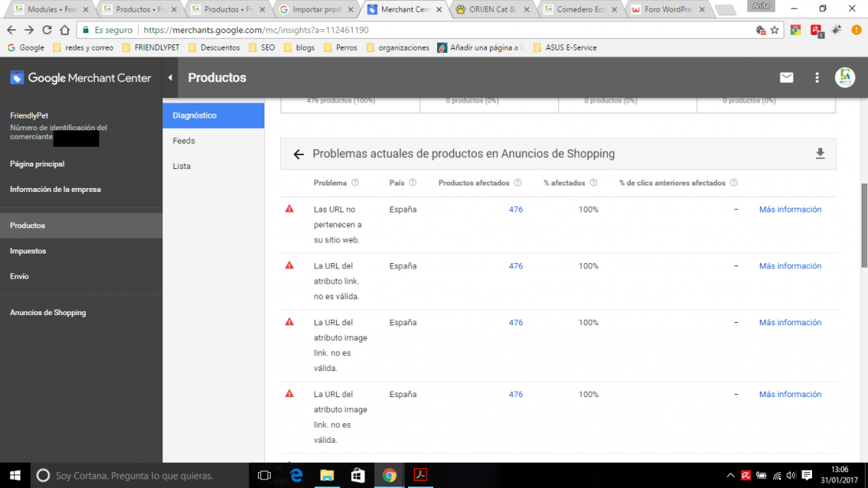Open the mail notifications icon
The width and height of the screenshot is (868, 488).
point(786,77)
